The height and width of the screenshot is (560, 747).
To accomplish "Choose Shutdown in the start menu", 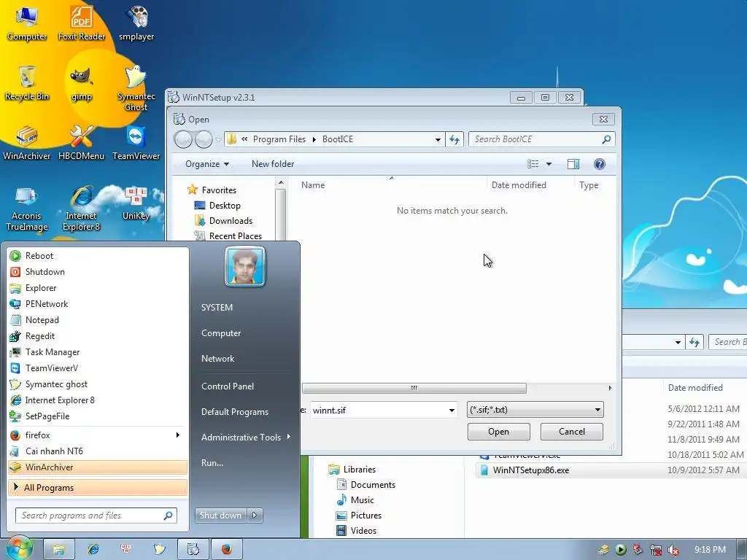I will pos(98,272).
